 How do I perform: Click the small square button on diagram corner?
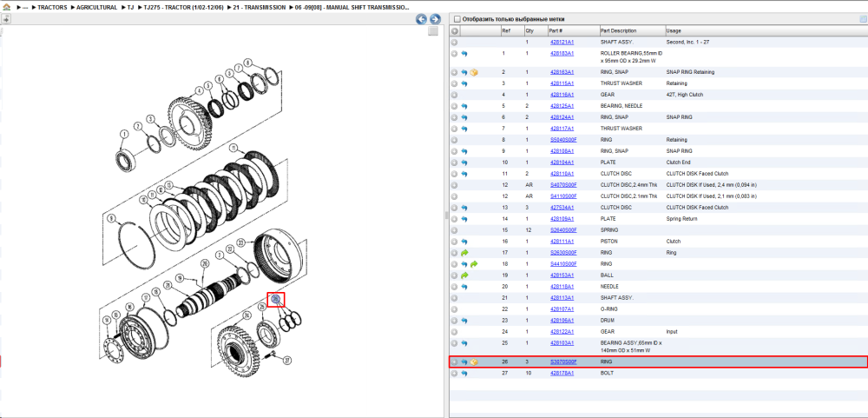tap(433, 31)
